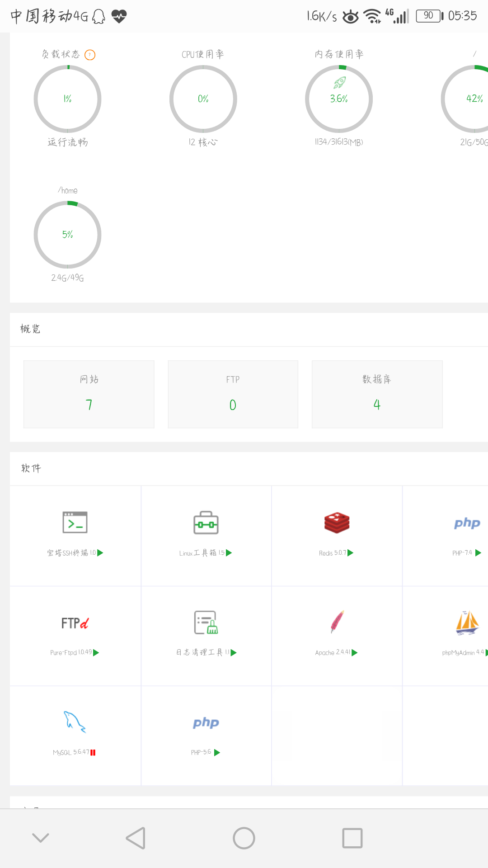The width and height of the screenshot is (488, 868).
Task: Click the Pure-Ftpd 1.0.49 label
Action: coord(71,653)
